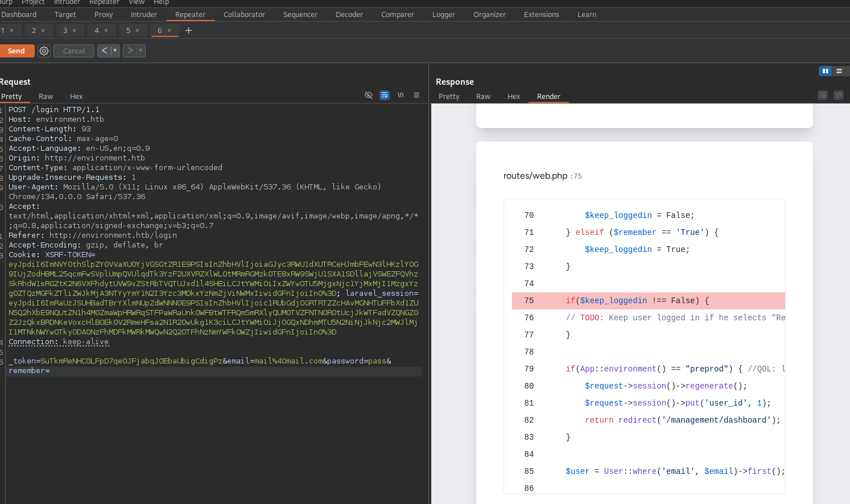The width and height of the screenshot is (850, 504).
Task: Click the Host: environment.htb header
Action: pyautogui.click(x=56, y=119)
